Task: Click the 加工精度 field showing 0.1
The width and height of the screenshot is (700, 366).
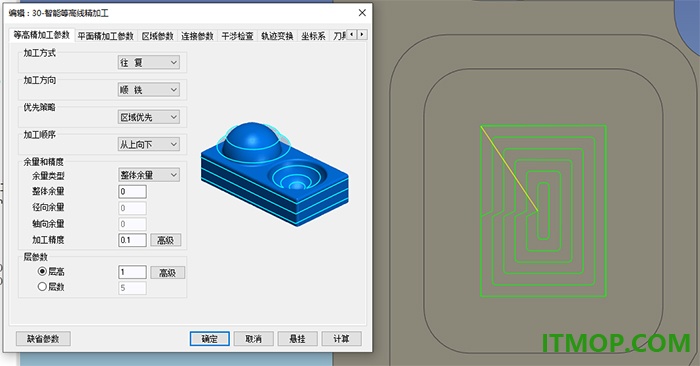Action: tap(133, 240)
